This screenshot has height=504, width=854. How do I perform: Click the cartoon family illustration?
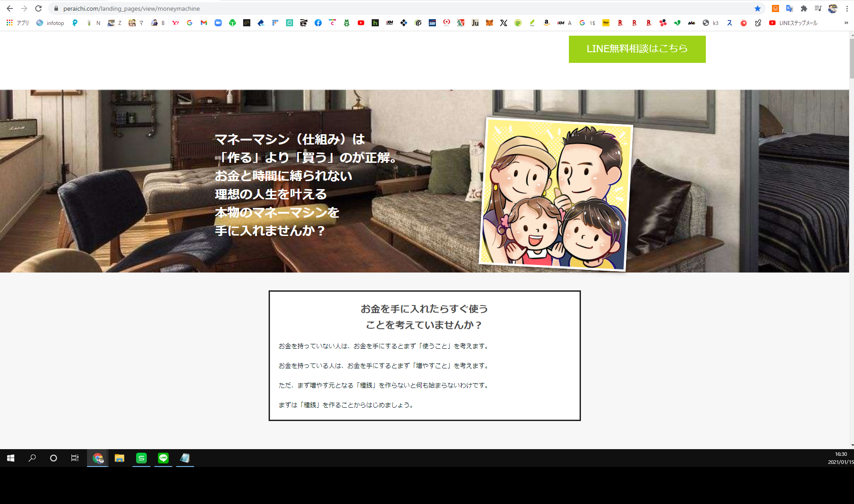(x=556, y=194)
